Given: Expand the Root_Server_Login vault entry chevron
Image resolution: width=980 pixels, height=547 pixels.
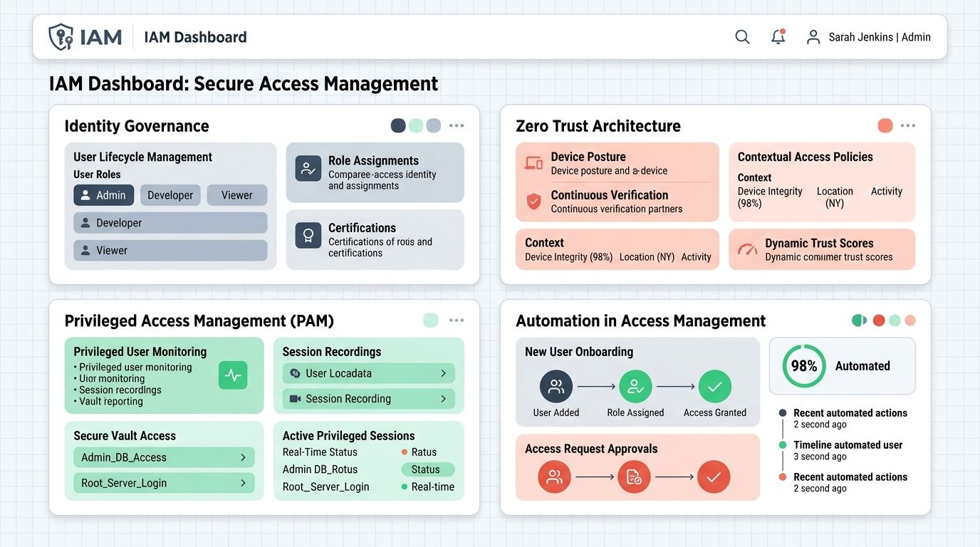Looking at the screenshot, I should 243,483.
